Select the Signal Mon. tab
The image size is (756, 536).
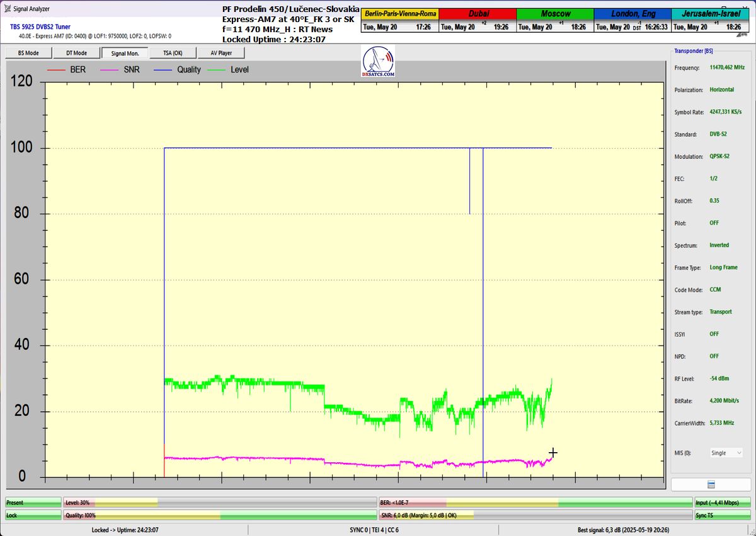pos(125,53)
